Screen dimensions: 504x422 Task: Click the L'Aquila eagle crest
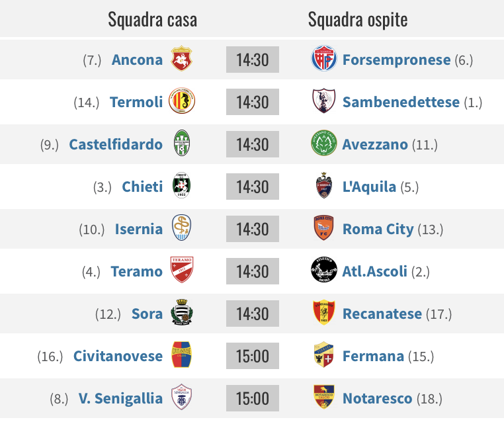(x=323, y=185)
